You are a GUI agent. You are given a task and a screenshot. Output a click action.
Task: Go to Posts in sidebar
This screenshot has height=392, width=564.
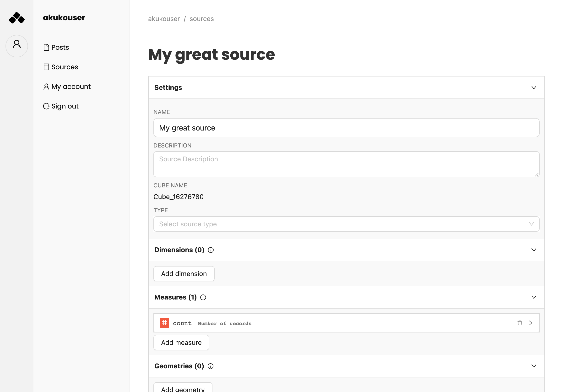click(60, 47)
